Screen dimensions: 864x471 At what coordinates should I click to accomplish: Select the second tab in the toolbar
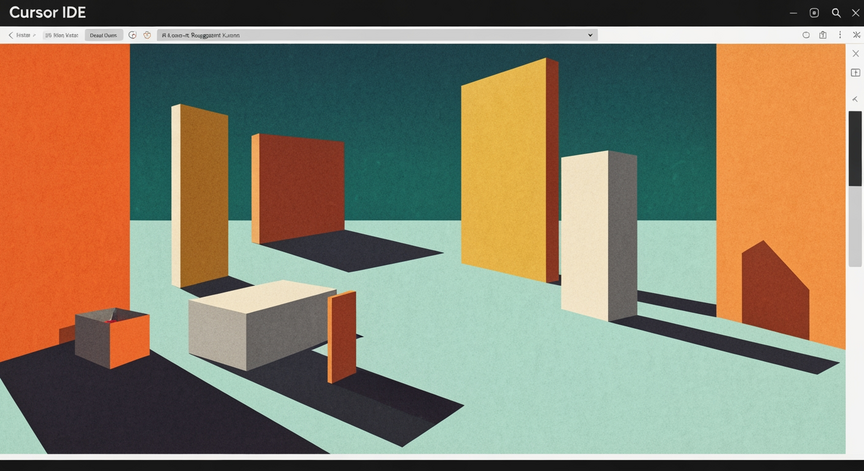61,35
